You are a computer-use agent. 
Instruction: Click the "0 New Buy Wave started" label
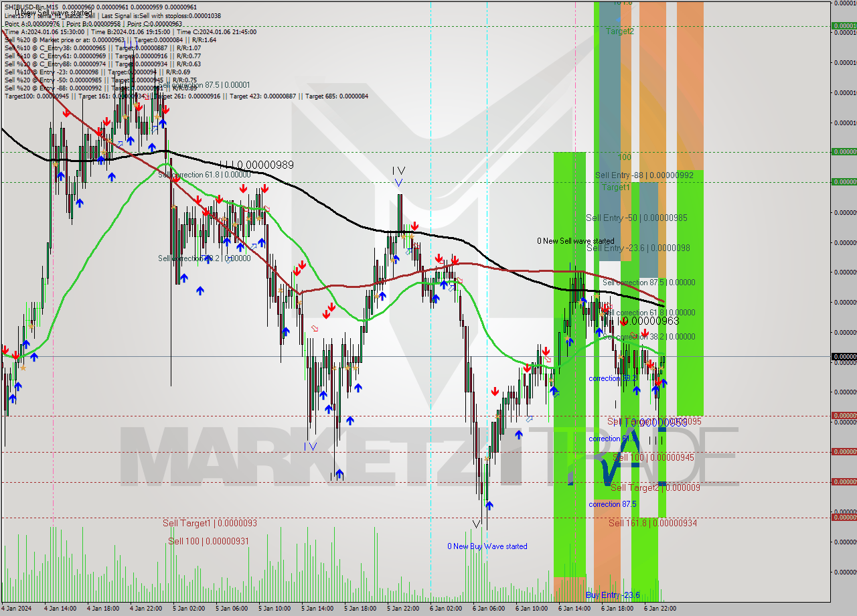point(487,546)
